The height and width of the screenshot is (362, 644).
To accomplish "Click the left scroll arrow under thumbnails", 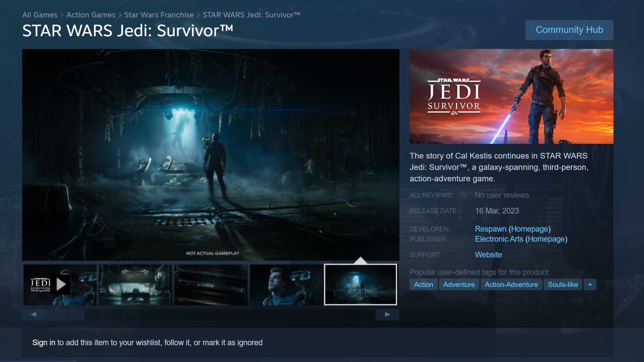I will point(34,314).
